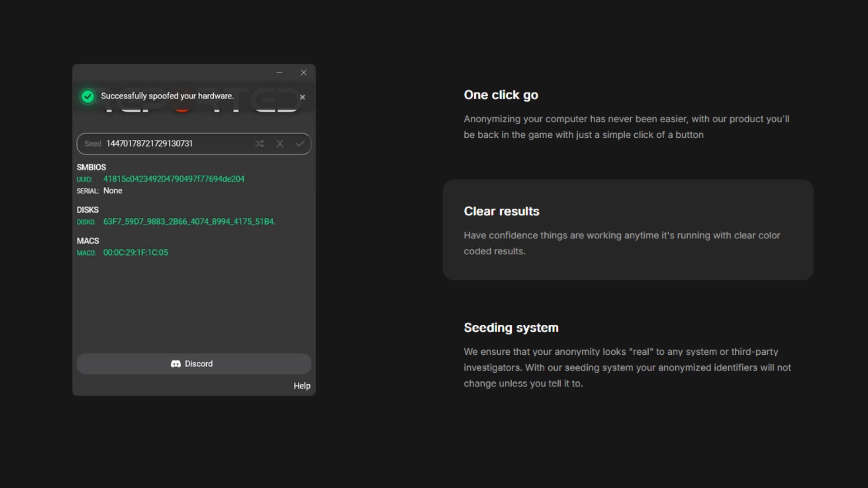The height and width of the screenshot is (488, 868).
Task: Randomize the seed with shuffle icon
Action: 259,144
